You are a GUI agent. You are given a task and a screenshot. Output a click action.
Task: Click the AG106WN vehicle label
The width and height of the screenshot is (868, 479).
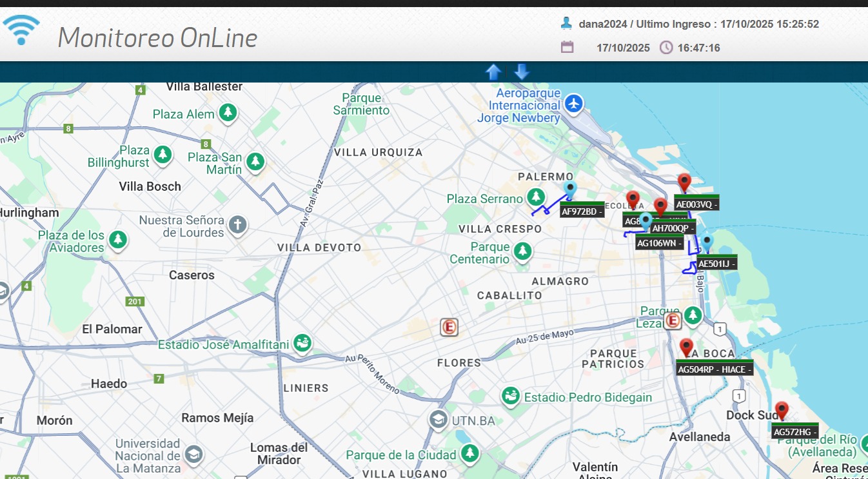(x=660, y=243)
